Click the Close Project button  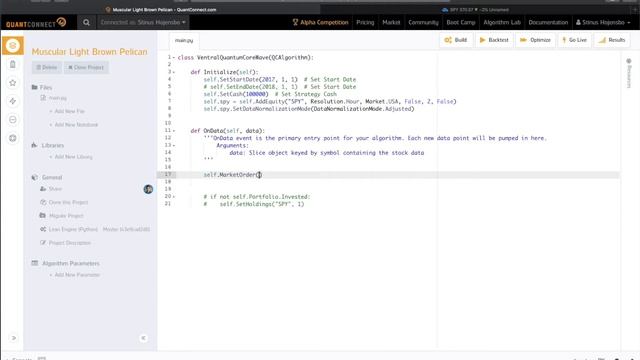(x=86, y=67)
